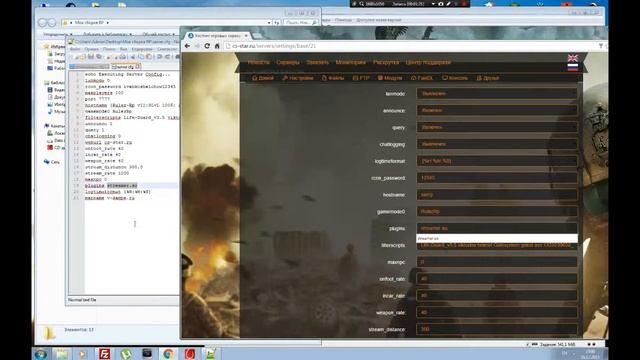Open the Chrome home page button

[x=217, y=46]
